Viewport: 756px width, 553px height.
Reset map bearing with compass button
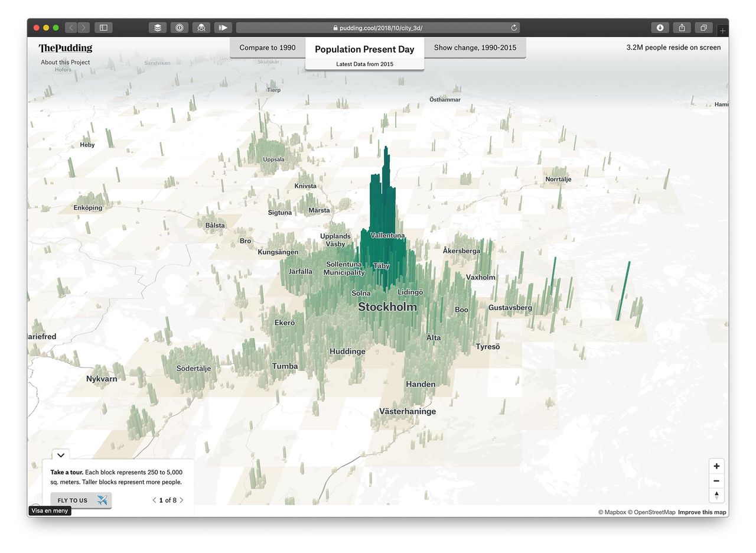coord(716,496)
